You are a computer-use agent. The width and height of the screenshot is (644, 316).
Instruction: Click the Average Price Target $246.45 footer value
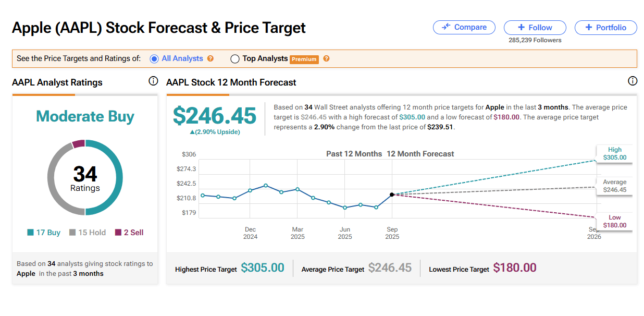pyautogui.click(x=390, y=268)
